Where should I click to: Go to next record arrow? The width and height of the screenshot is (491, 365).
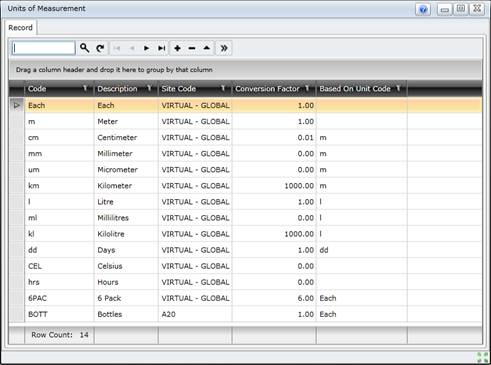click(146, 48)
